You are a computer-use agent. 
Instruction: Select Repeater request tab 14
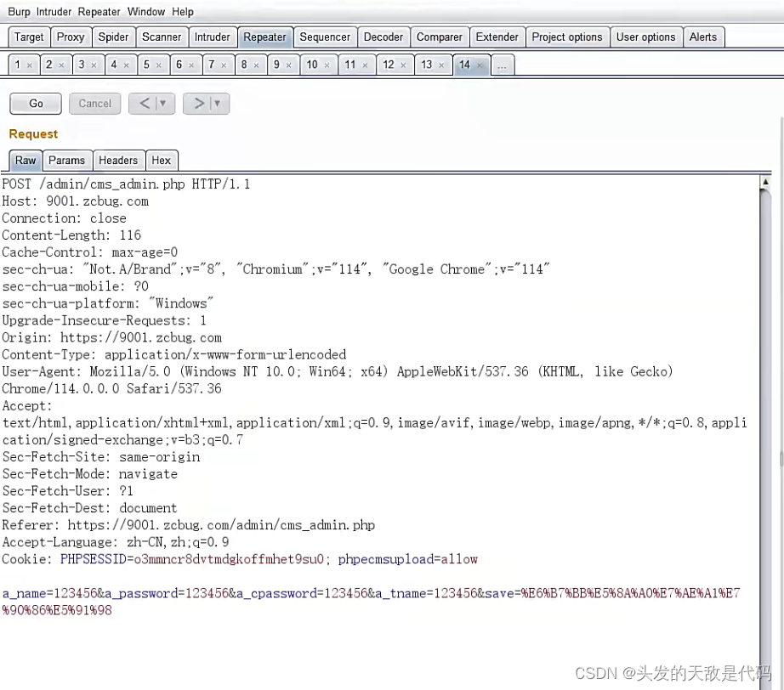(465, 65)
